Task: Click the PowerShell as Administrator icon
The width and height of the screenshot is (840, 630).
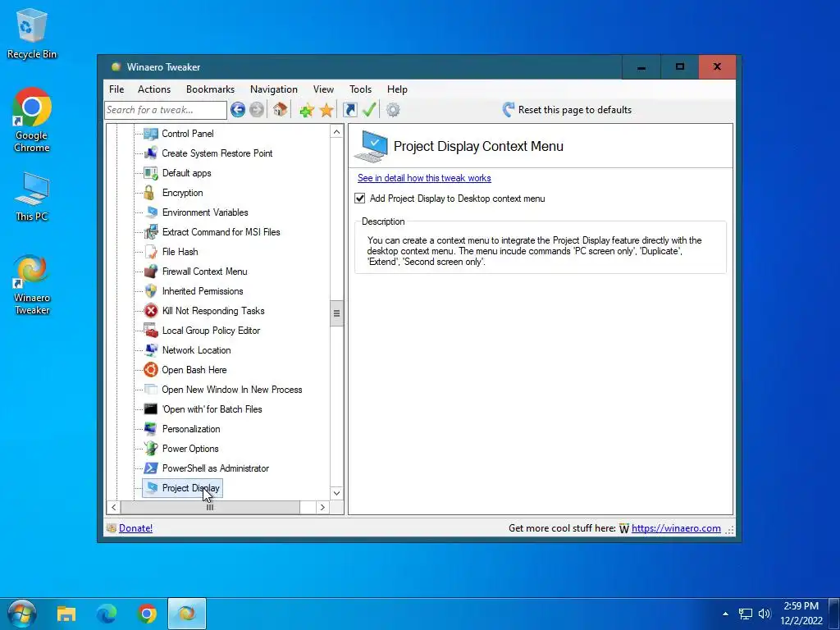Action: click(x=151, y=468)
